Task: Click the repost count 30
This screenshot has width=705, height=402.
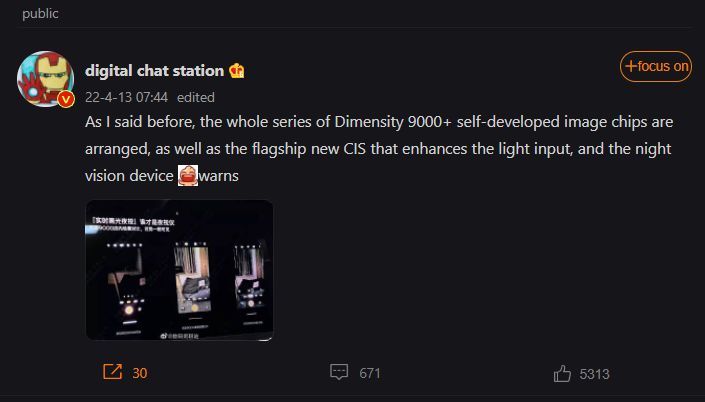Action: pos(140,373)
